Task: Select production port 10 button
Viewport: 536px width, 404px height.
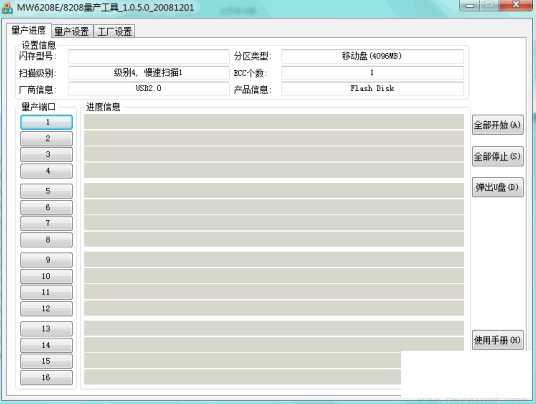Action: [x=46, y=277]
